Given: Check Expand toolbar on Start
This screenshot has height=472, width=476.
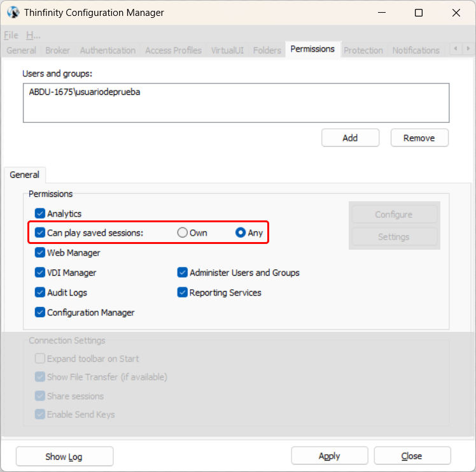Looking at the screenshot, I should 39,359.
